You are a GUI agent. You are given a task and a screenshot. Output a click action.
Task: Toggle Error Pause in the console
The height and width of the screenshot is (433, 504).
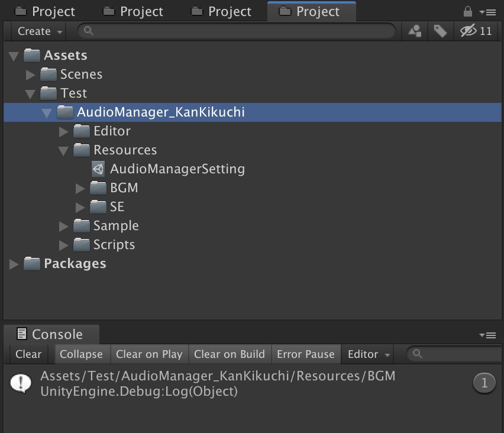click(306, 354)
